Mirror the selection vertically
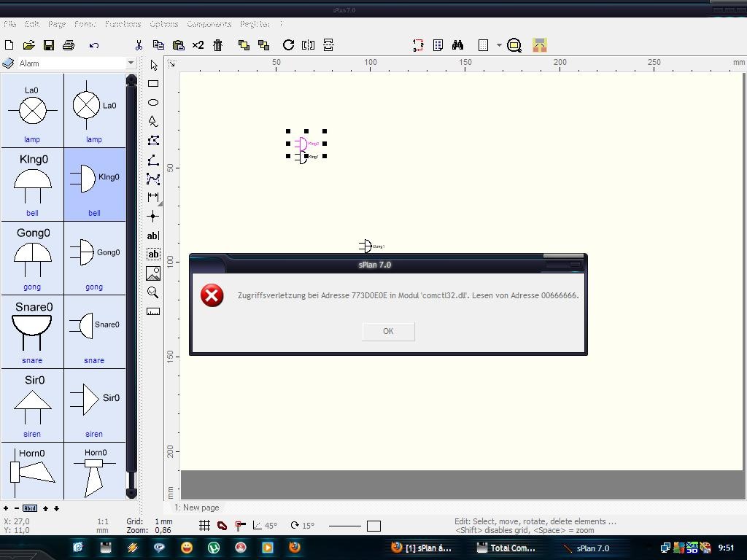The height and width of the screenshot is (560, 747). pyautogui.click(x=328, y=45)
